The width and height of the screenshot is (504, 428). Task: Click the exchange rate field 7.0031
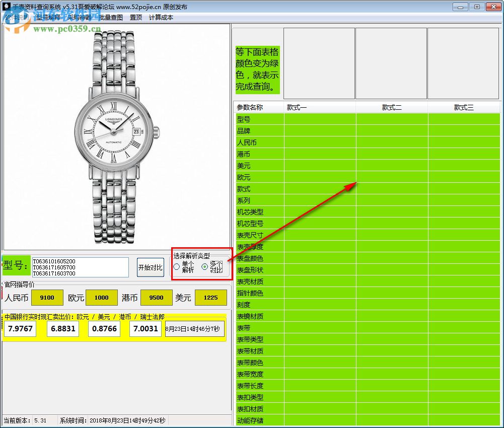(x=146, y=329)
